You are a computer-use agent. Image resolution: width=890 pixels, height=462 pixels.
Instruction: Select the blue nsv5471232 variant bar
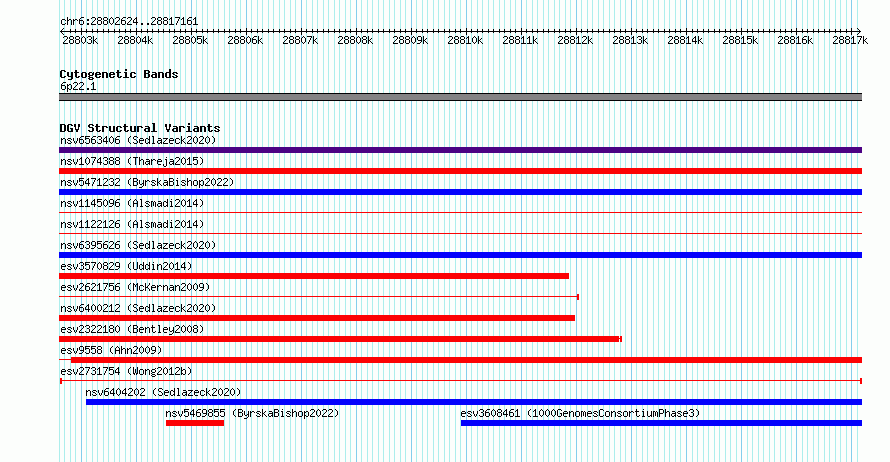click(460, 192)
